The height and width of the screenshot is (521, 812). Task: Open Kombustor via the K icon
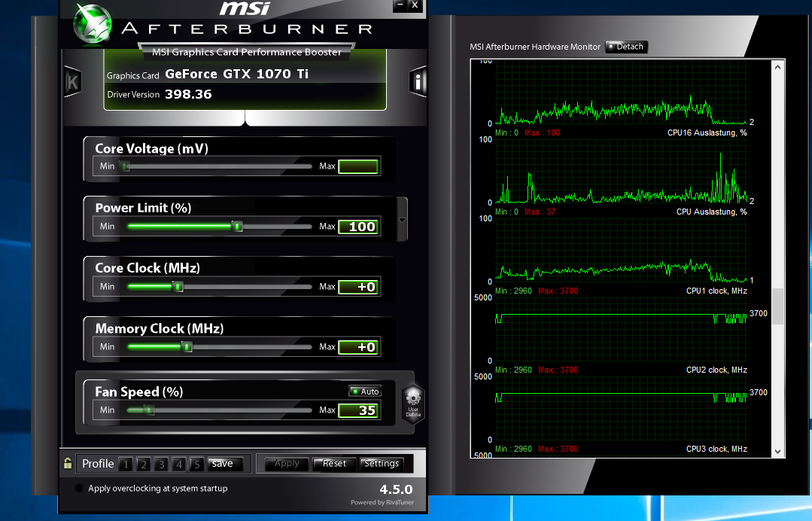pos(72,82)
